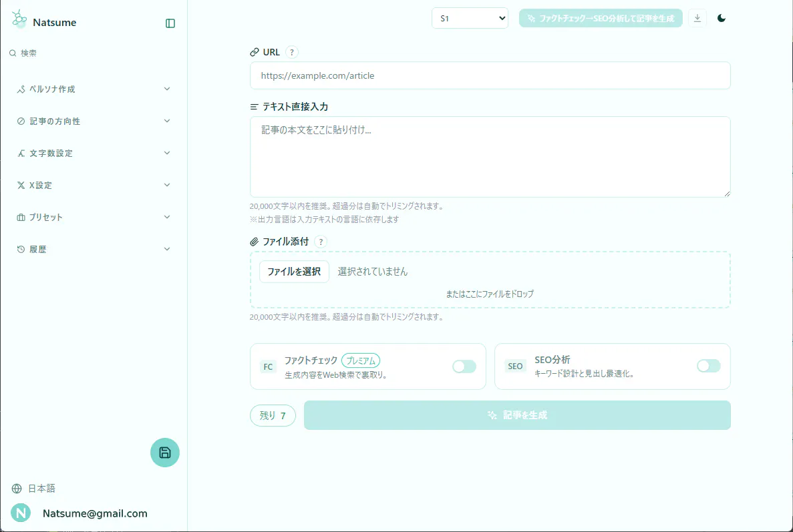Screen dimensions: 793x532
Task: Click the 文字数設定 icon
Action: [x=21, y=153]
